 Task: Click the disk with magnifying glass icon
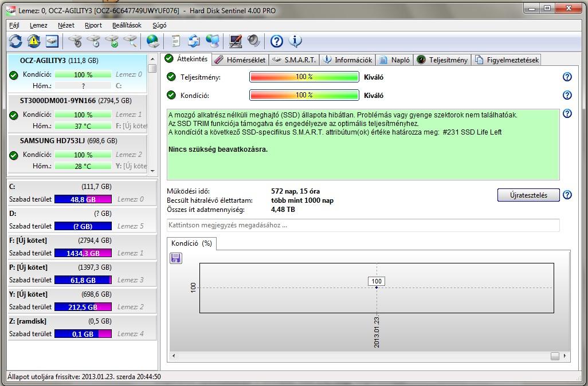point(131,41)
